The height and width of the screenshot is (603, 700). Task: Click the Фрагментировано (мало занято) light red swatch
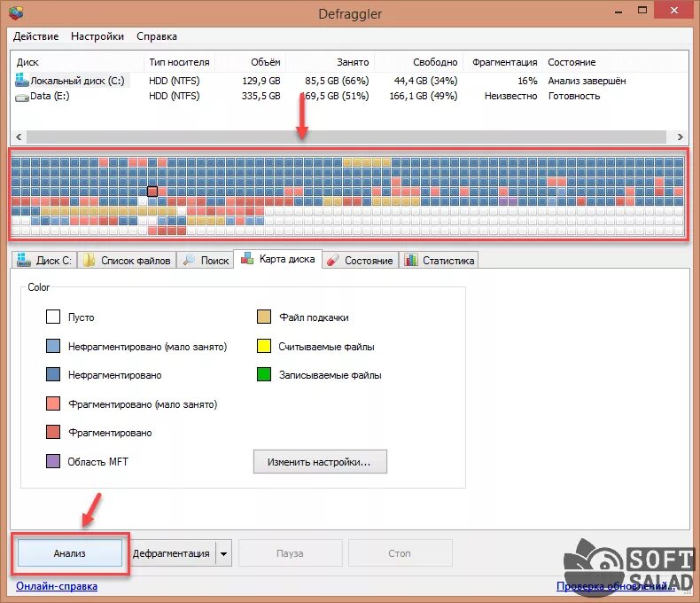[53, 403]
